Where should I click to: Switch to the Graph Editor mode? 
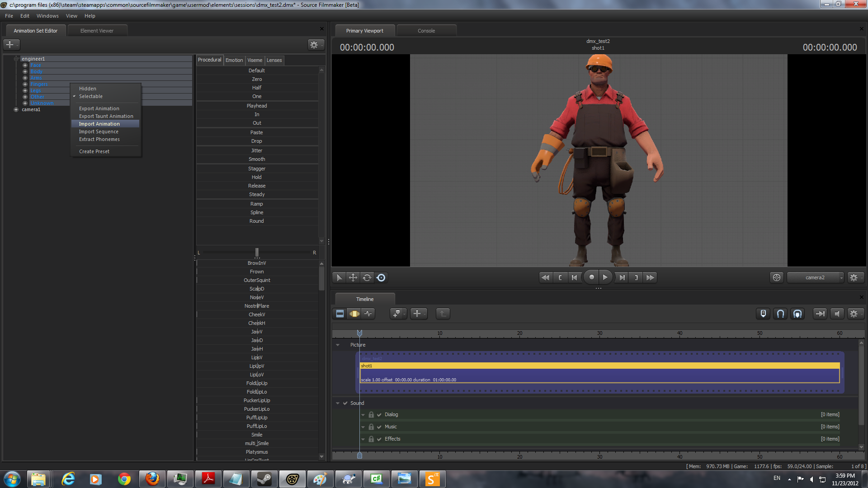(x=368, y=314)
